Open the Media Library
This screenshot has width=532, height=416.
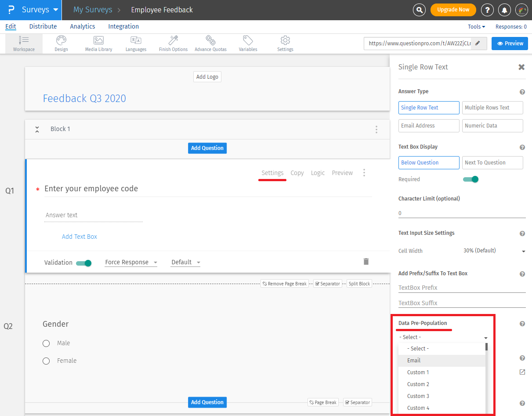[98, 44]
